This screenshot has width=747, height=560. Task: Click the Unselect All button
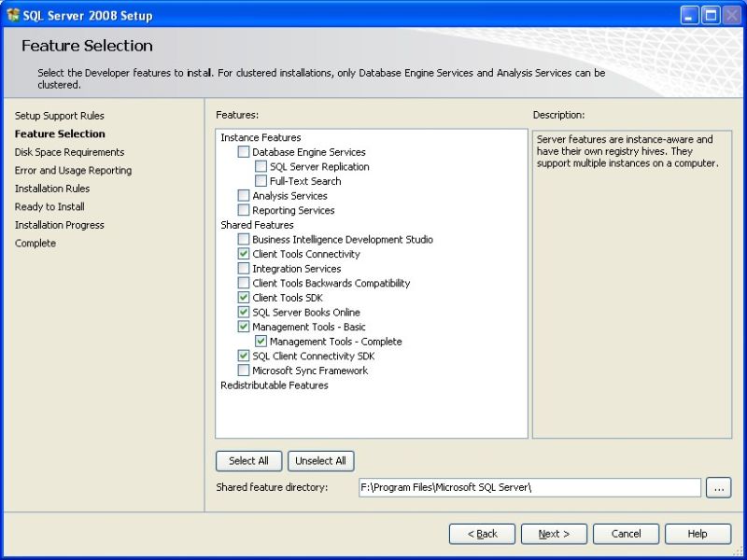point(321,460)
